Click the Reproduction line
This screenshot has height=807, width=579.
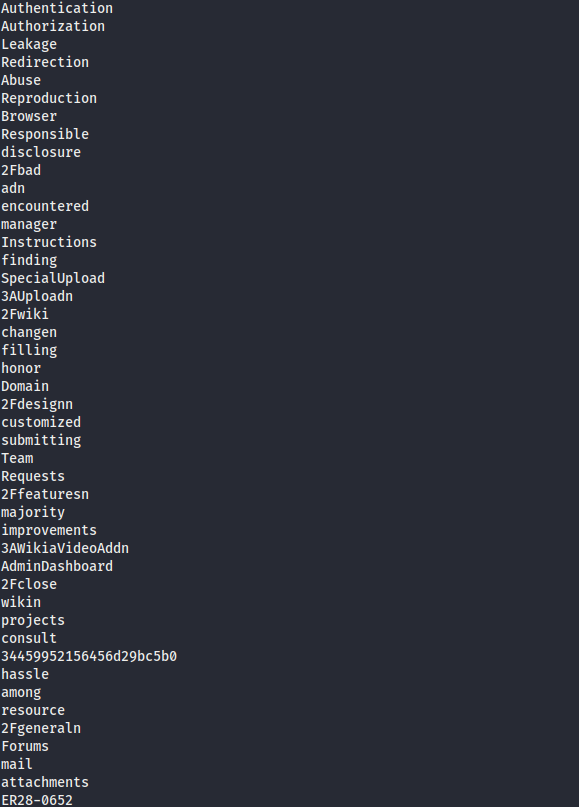48,98
